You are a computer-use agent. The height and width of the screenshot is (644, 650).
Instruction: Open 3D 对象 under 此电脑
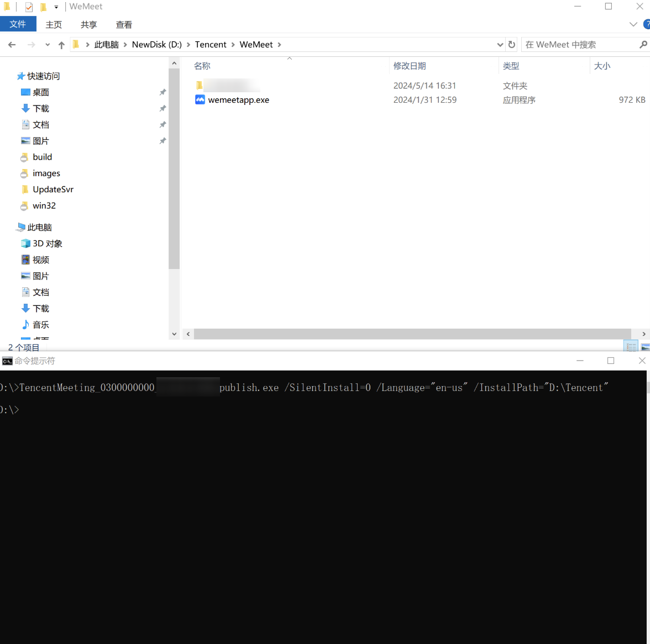pyautogui.click(x=48, y=244)
